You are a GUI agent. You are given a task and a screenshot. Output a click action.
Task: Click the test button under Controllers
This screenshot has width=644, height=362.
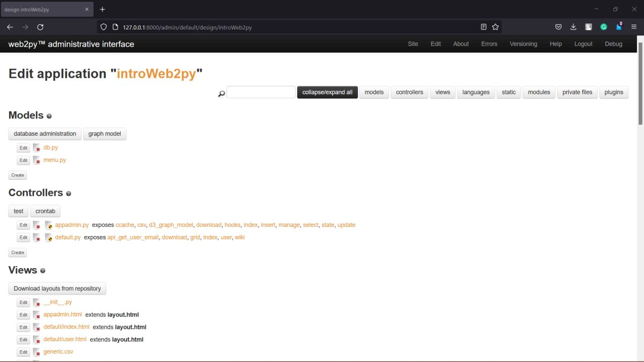click(19, 211)
